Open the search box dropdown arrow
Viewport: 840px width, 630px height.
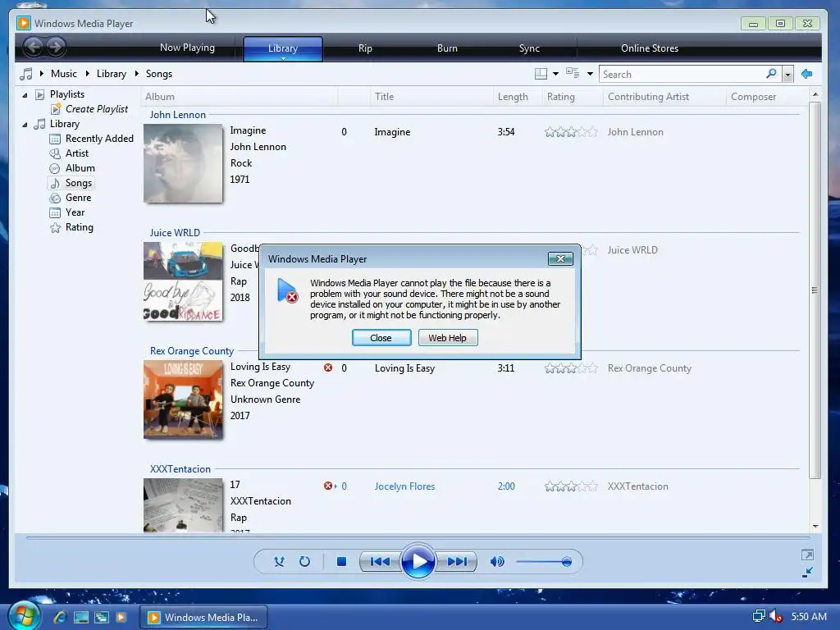coord(787,75)
